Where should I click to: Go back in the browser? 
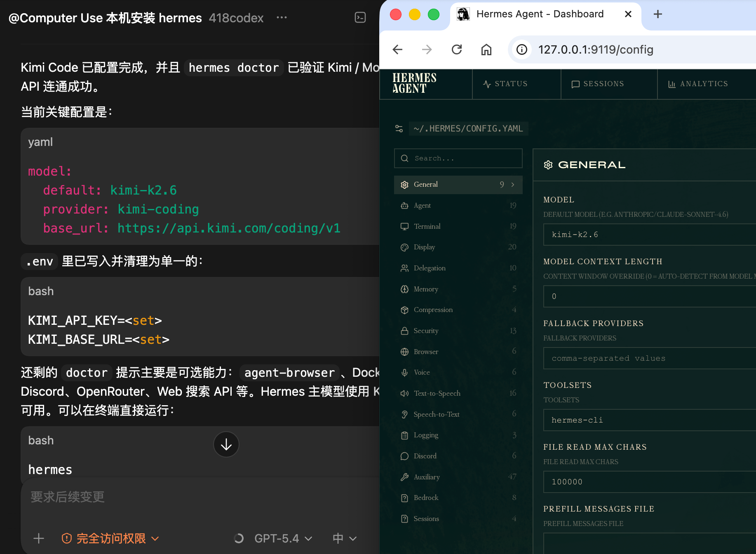(397, 49)
